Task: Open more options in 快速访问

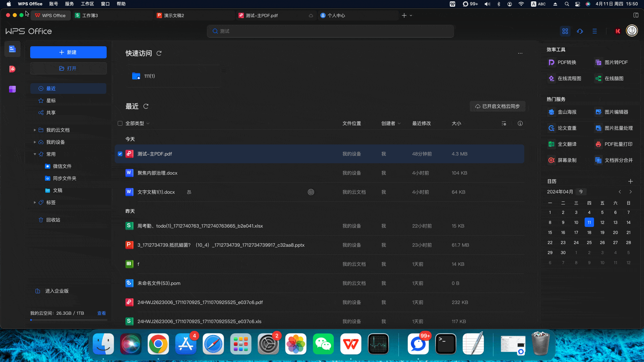Action: tap(520, 53)
